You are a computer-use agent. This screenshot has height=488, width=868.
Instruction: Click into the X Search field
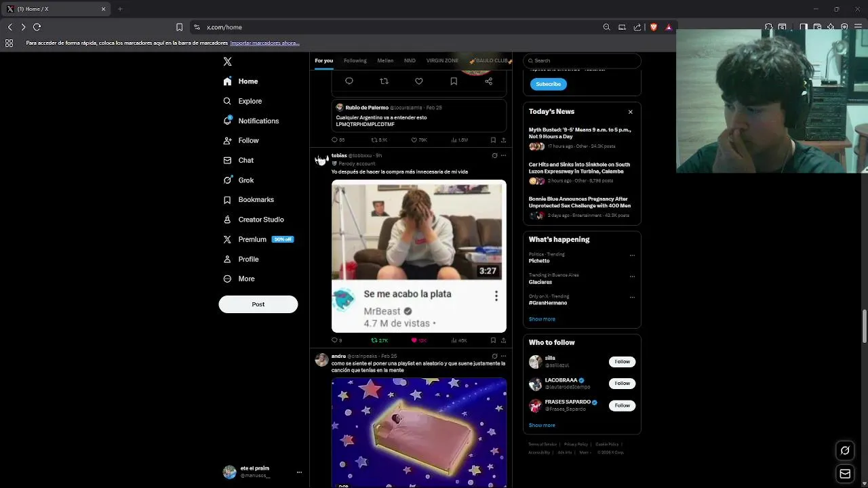[x=582, y=60]
